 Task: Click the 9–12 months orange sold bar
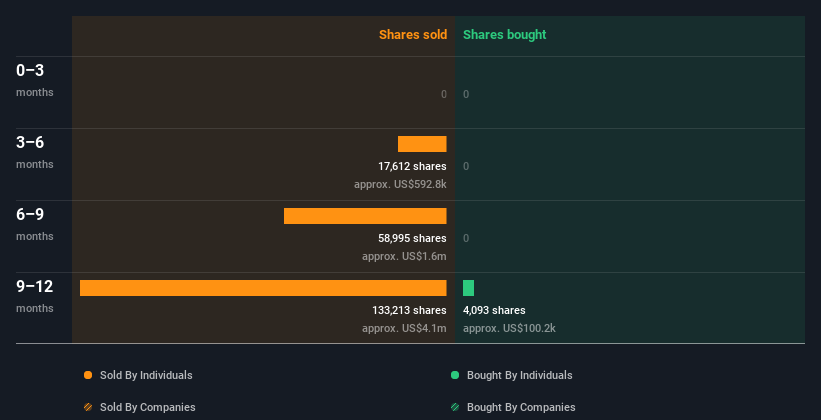point(263,288)
